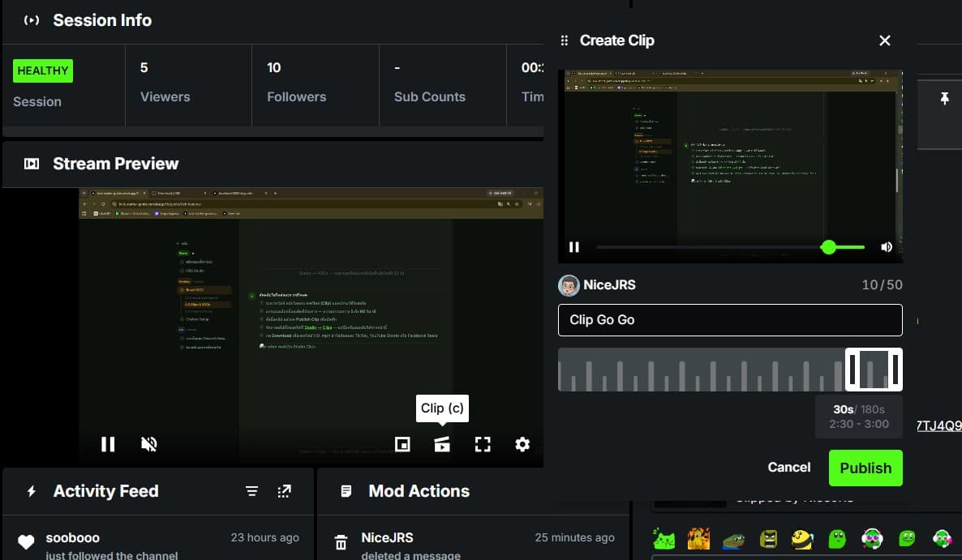Open the soobooo follower entry
962x560 pixels.
[x=158, y=545]
